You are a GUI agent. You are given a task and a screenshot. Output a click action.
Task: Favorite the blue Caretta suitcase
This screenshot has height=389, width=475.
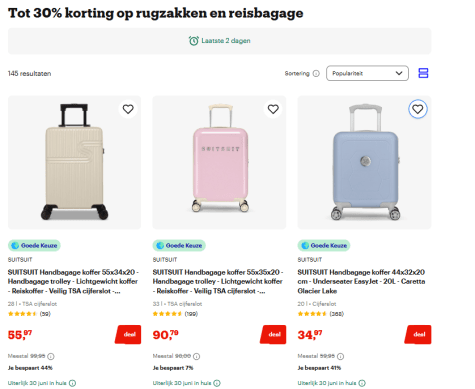[418, 109]
